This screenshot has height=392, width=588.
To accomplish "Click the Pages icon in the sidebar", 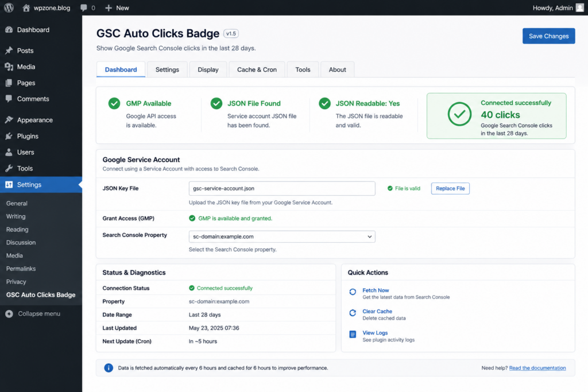I will 9,83.
